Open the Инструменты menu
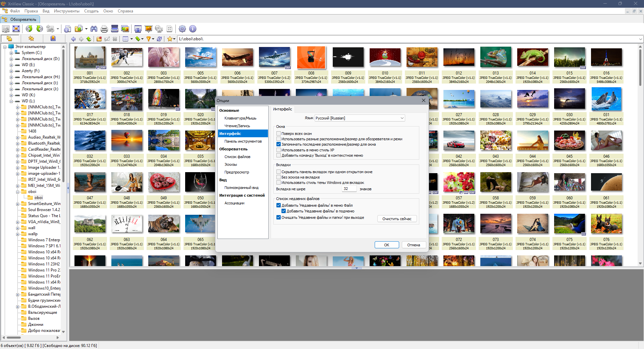644x349 pixels. 66,11
